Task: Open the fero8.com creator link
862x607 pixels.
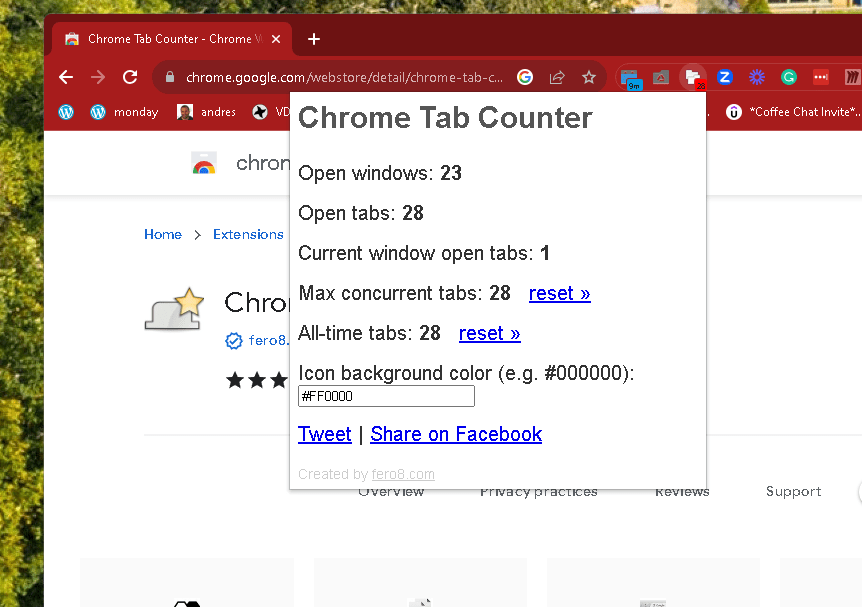Action: [x=403, y=474]
